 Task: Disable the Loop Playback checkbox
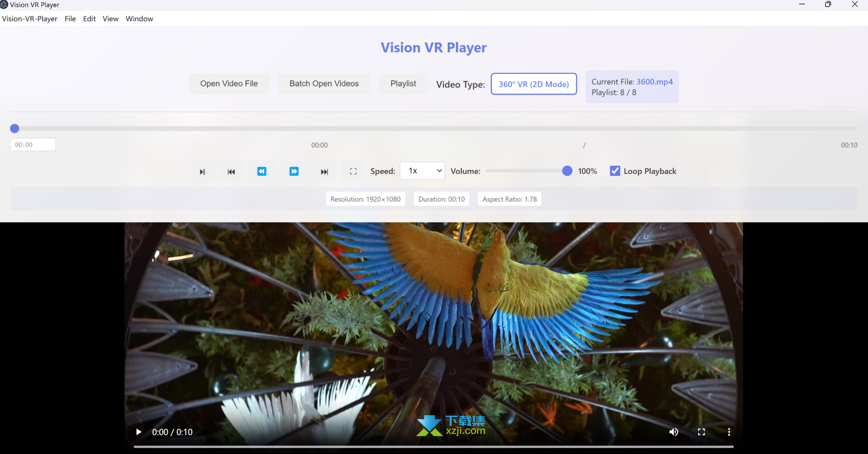click(x=615, y=171)
